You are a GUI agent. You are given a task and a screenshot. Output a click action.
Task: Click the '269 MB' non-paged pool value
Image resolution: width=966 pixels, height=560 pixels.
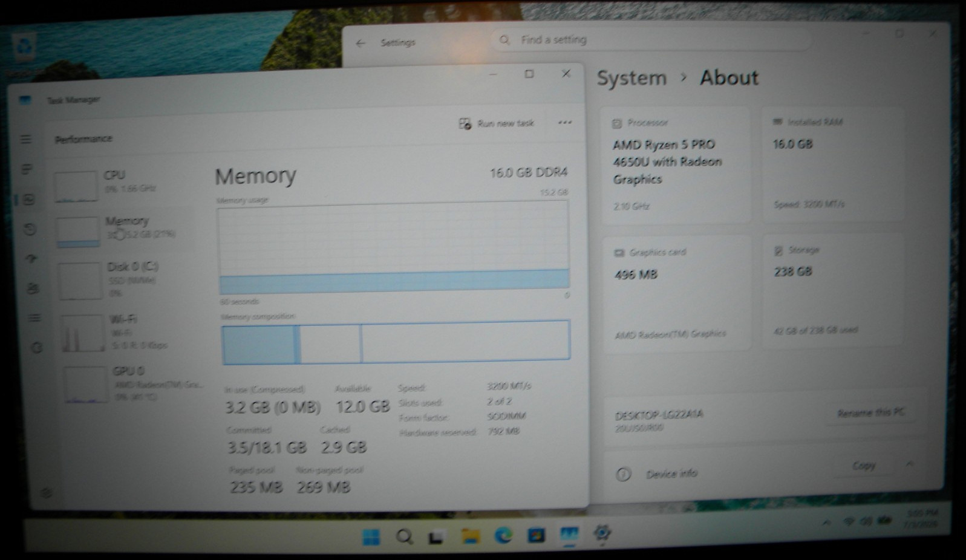point(324,487)
